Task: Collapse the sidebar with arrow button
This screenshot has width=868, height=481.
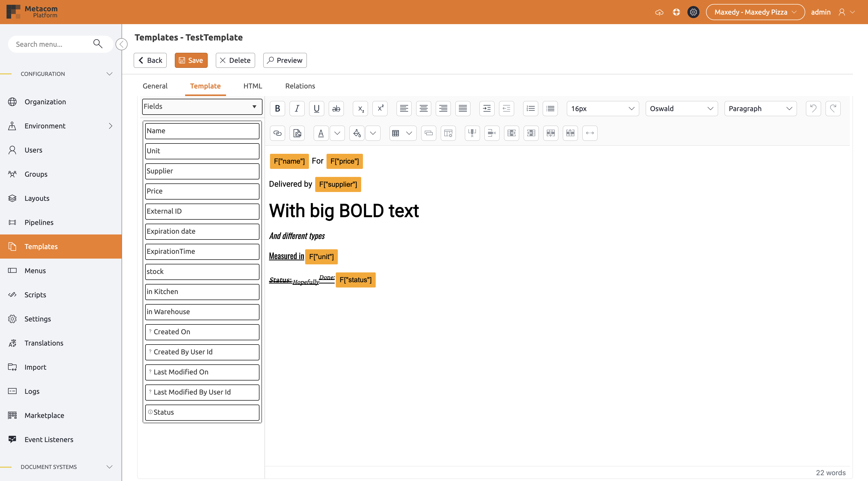Action: 121,44
